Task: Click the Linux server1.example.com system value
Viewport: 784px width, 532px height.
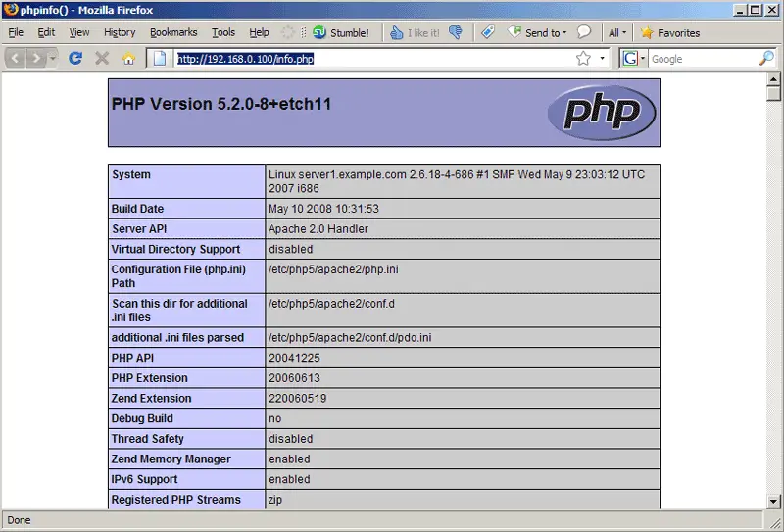Action: [457, 181]
